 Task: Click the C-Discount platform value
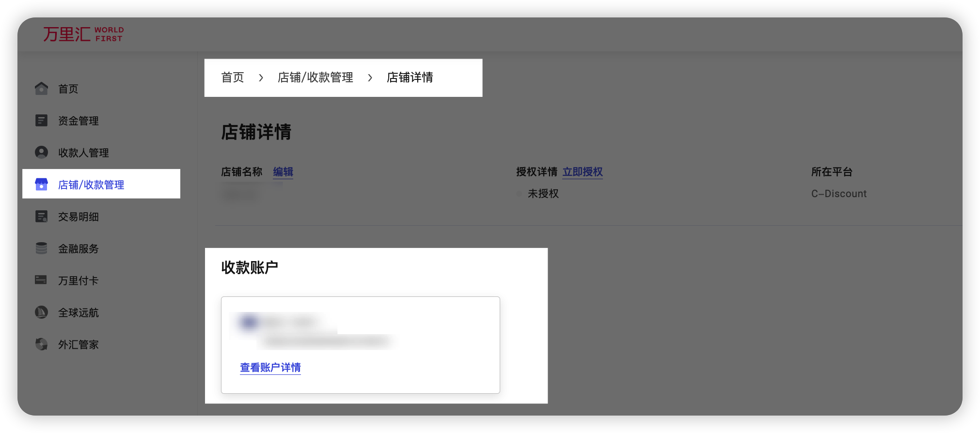click(839, 194)
